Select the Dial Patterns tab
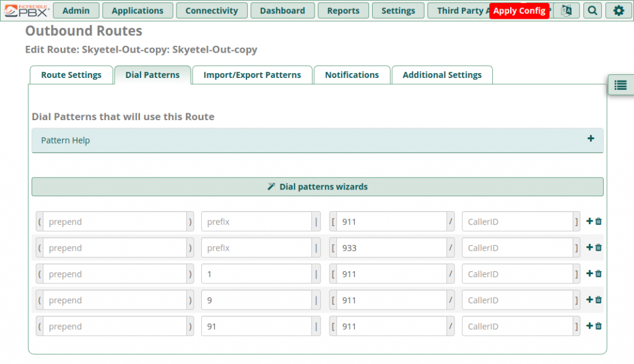Screen dimensions: 634x364 pyautogui.click(x=152, y=75)
